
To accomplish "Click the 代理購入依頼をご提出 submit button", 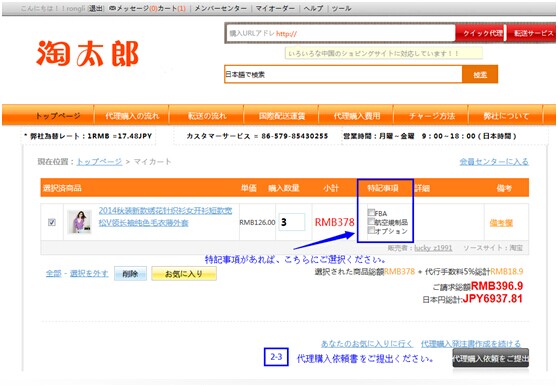I will 491,359.
